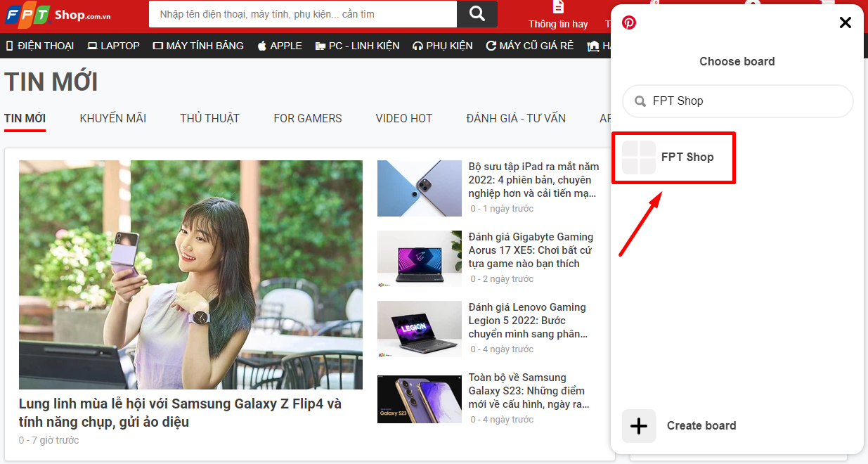The height and width of the screenshot is (464, 868).
Task: Close the Pinterest Choose board panel
Action: click(846, 22)
